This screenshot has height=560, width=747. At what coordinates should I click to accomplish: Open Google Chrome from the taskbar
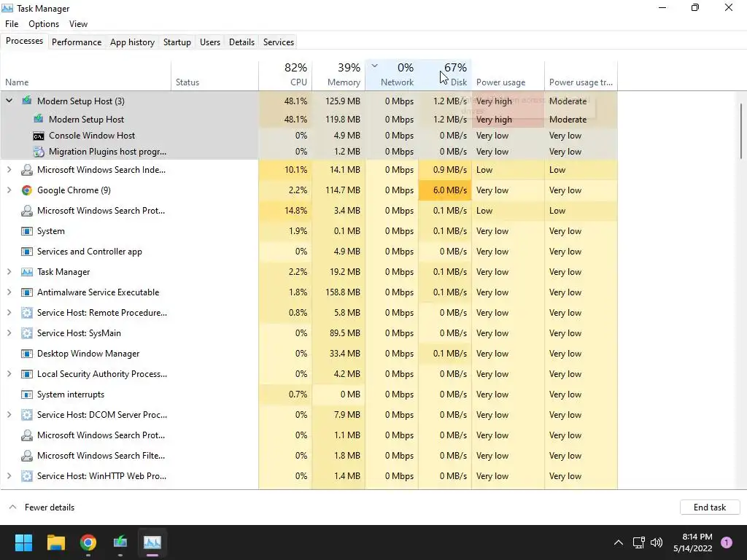(88, 542)
